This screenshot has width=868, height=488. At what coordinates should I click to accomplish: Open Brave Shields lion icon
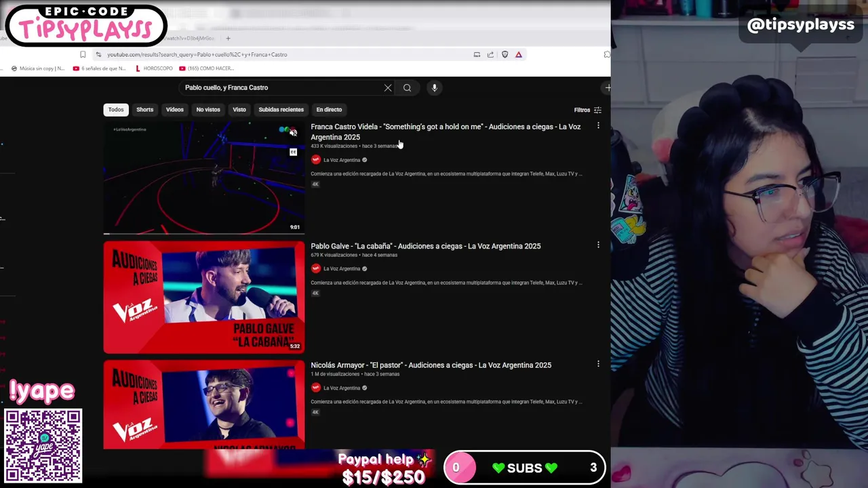505,54
